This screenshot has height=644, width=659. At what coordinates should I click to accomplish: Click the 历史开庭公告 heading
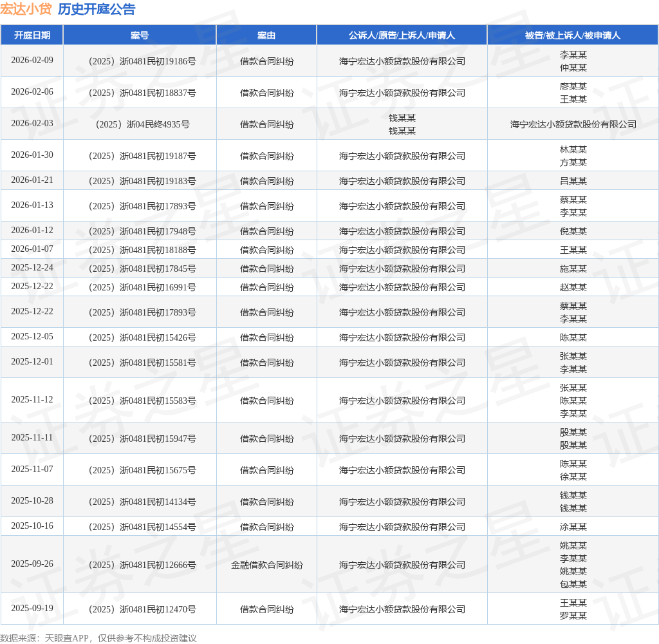coord(97,9)
